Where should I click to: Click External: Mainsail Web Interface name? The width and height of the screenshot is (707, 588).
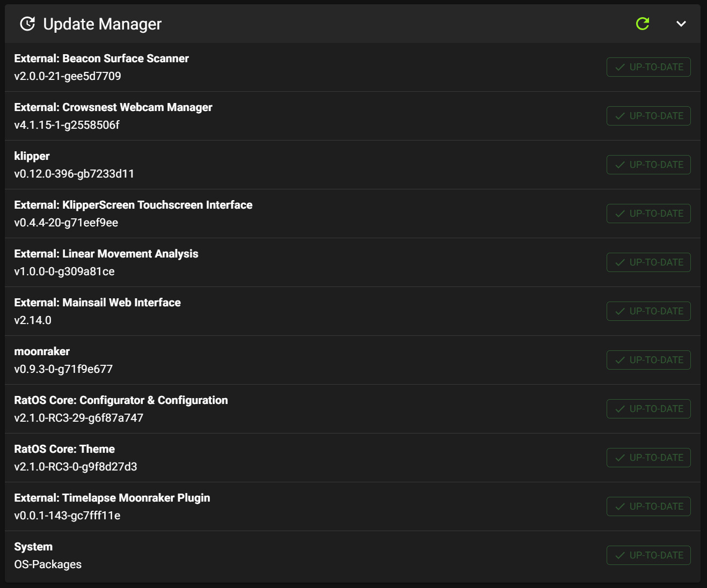pyautogui.click(x=97, y=303)
